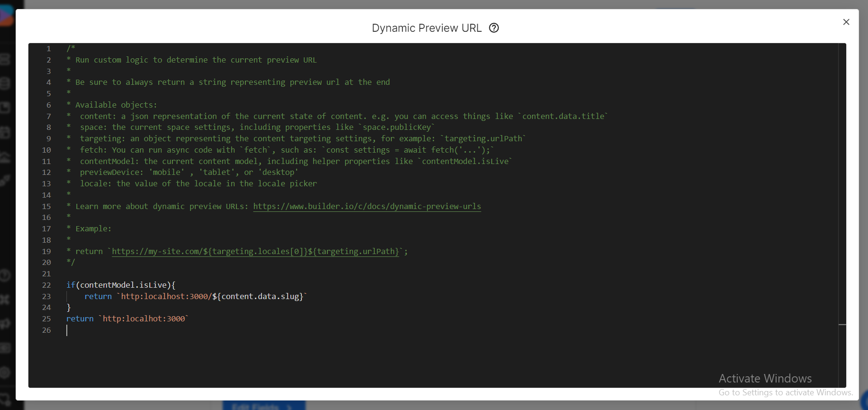Viewport: 868px width, 410px height.
Task: Click the localhot:3000 string on line 25
Action: 144,319
